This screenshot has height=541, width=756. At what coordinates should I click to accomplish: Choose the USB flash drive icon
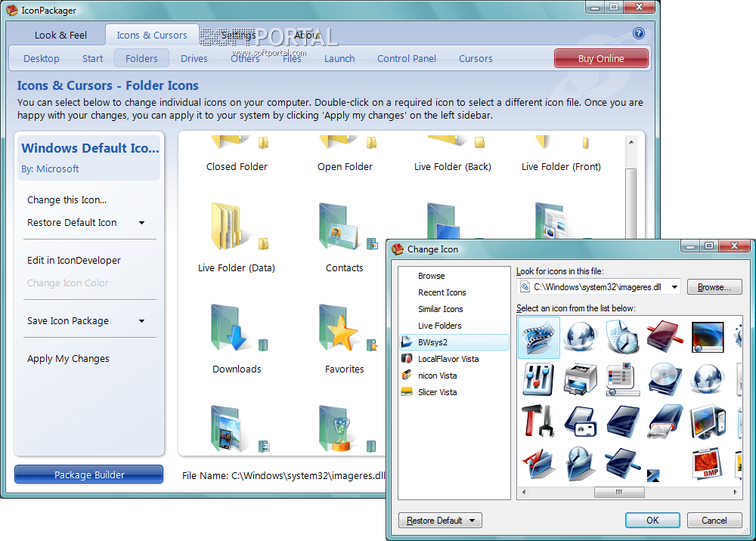pyautogui.click(x=665, y=422)
